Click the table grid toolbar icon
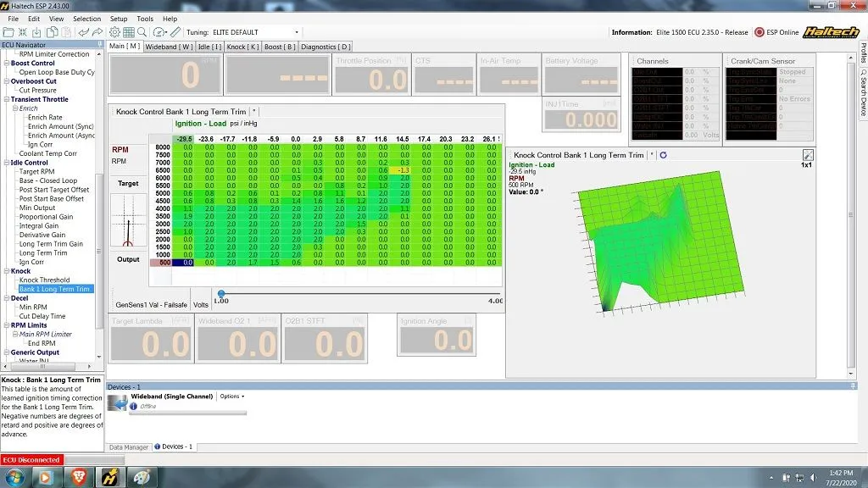Viewport: 868px width, 488px height. click(x=130, y=32)
